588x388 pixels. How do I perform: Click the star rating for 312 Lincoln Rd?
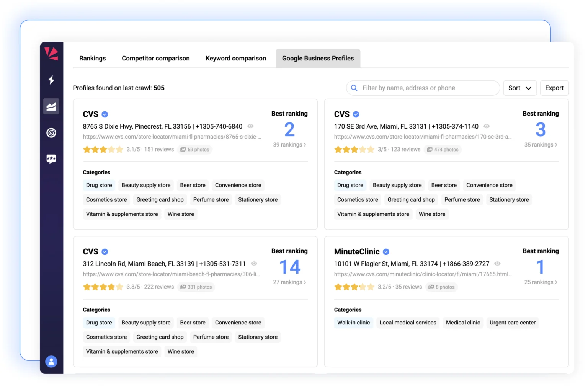[x=103, y=287]
